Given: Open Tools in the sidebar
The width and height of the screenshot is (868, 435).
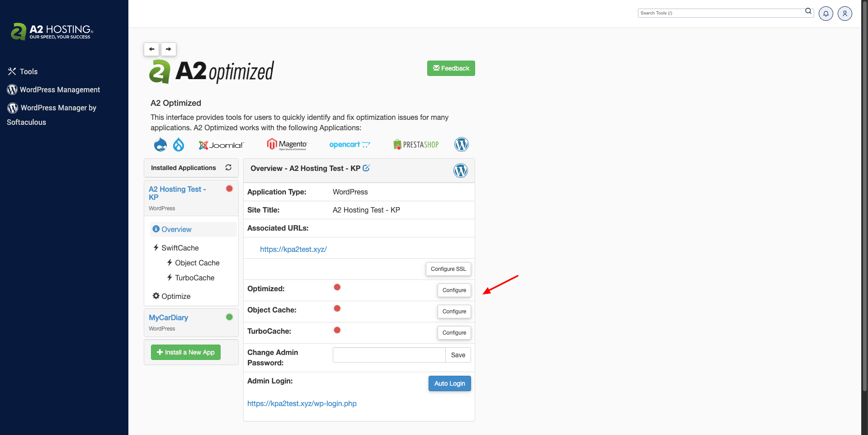Looking at the screenshot, I should tap(28, 71).
